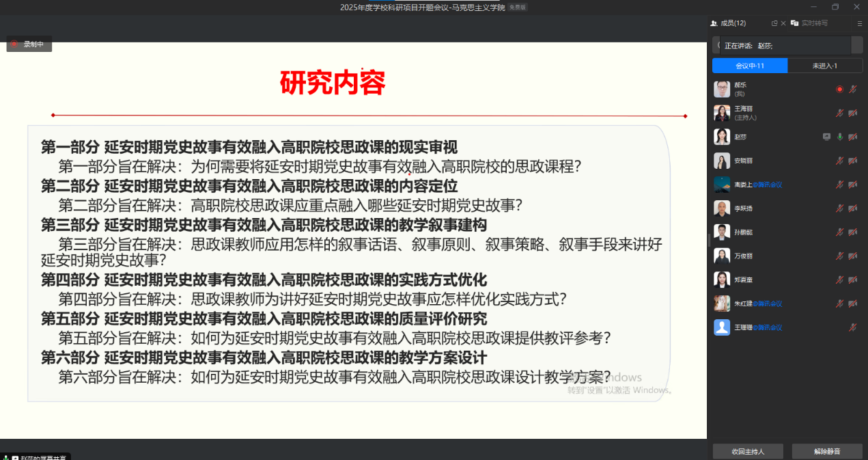The width and height of the screenshot is (868, 460).
Task: Click the 录制中 recording indicator
Action: (29, 44)
